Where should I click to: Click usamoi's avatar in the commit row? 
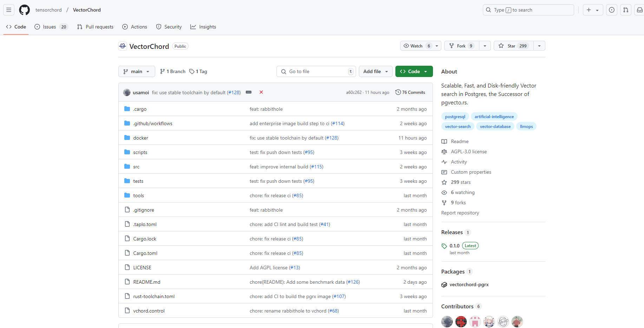(127, 92)
